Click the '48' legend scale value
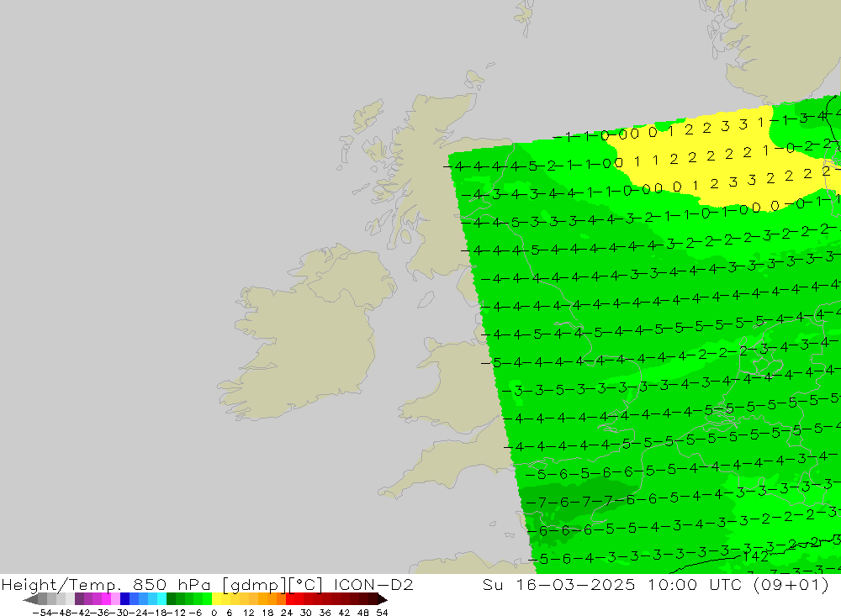This screenshot has width=841, height=616. (x=363, y=613)
